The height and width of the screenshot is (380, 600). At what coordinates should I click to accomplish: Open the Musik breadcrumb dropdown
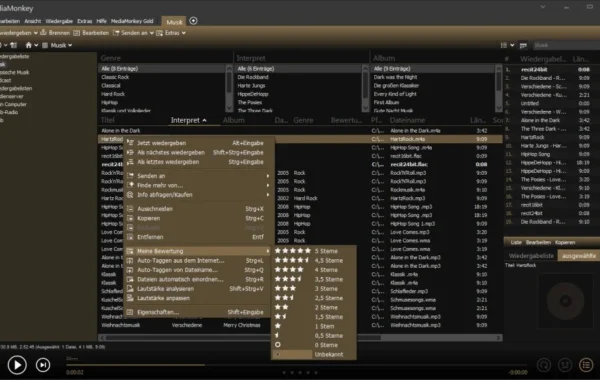click(70, 46)
